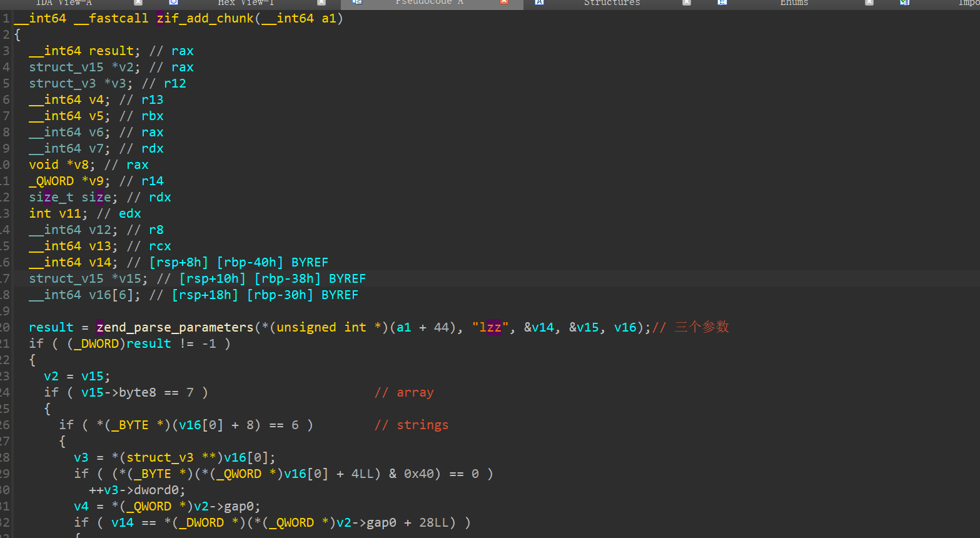Click the "// array" comment
This screenshot has height=538, width=980.
[x=404, y=392]
